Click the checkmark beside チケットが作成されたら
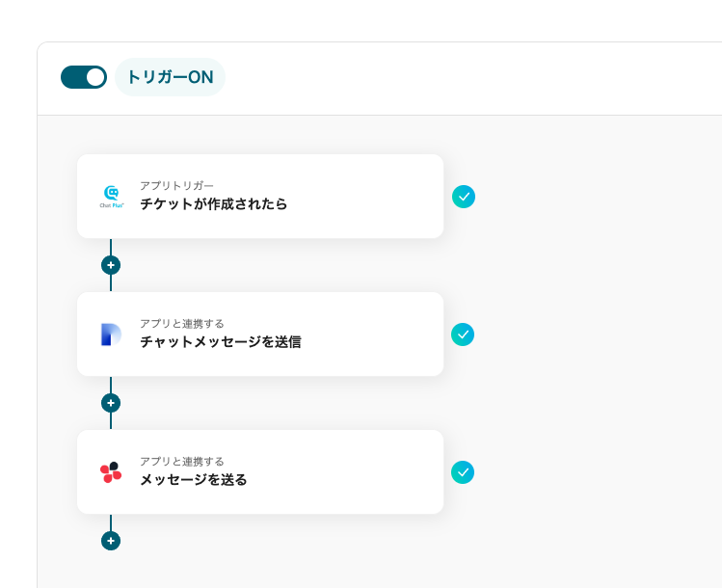This screenshot has width=722, height=588. (464, 197)
